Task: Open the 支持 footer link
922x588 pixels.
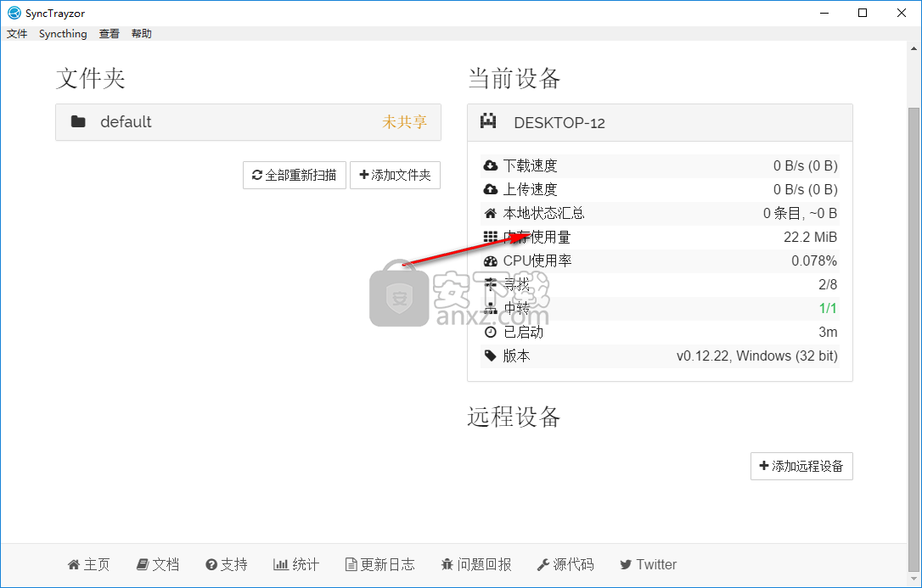Action: pyautogui.click(x=227, y=565)
